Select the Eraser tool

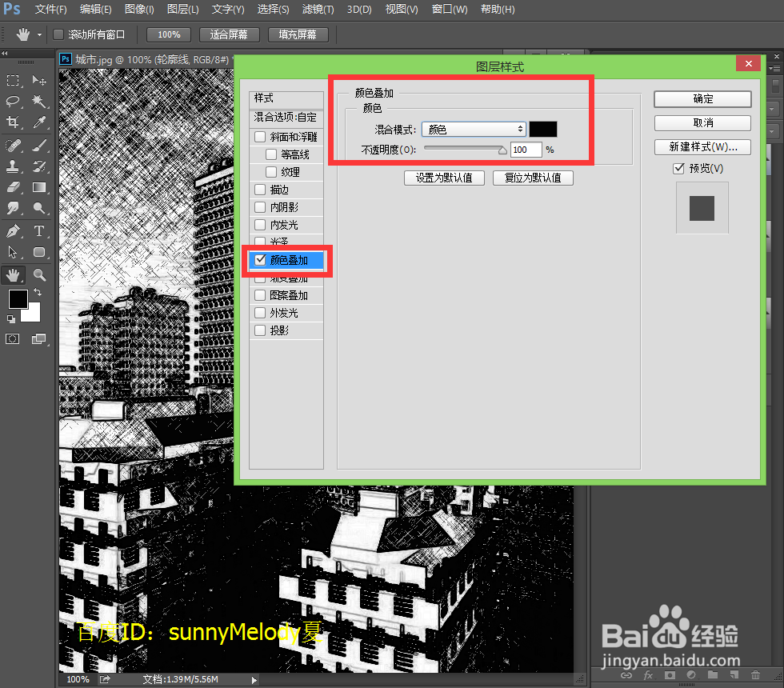point(13,187)
